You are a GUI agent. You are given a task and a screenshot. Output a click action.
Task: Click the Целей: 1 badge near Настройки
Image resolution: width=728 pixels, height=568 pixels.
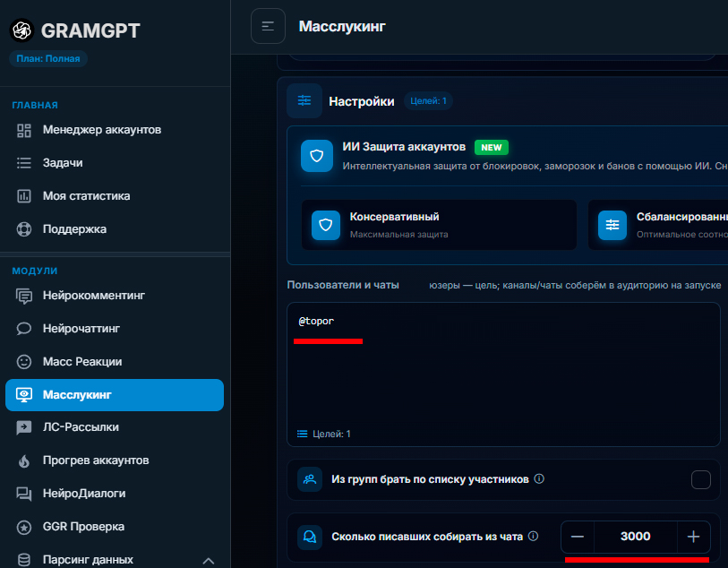click(x=428, y=100)
